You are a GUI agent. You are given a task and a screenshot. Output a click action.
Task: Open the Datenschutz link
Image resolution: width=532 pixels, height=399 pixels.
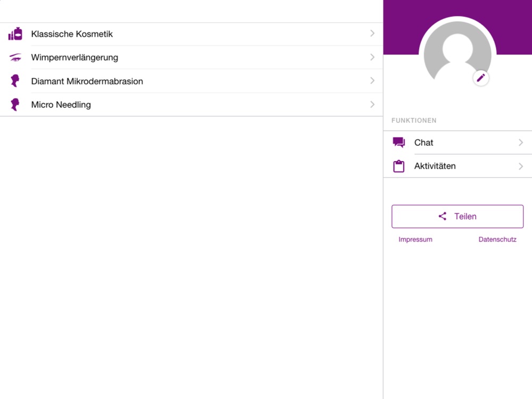[497, 239]
